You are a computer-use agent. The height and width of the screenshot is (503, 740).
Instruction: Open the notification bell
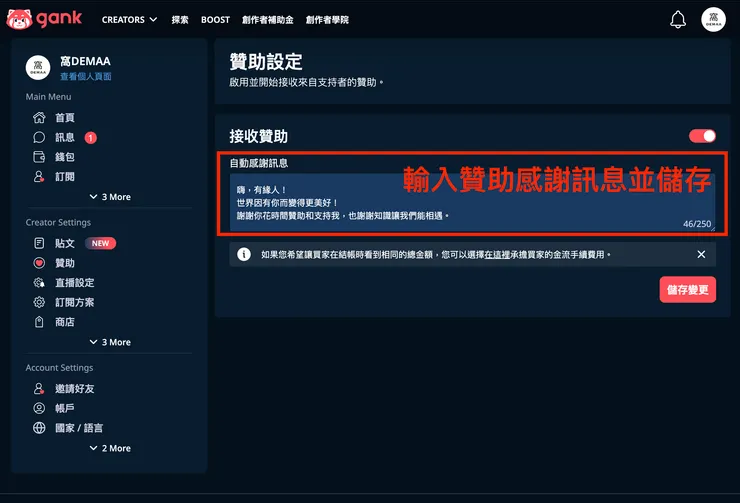click(x=678, y=19)
